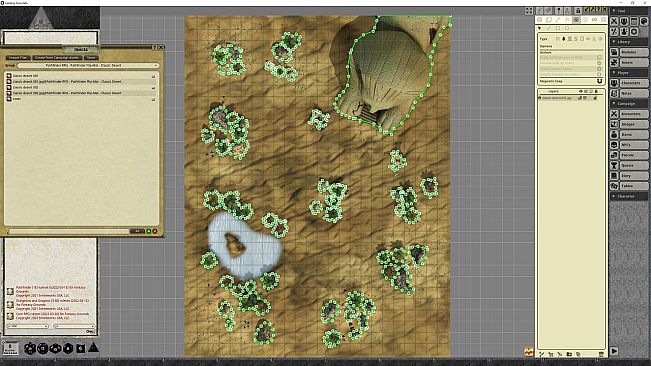Open the Story list in sidebar
The image size is (651, 366).
point(634,176)
